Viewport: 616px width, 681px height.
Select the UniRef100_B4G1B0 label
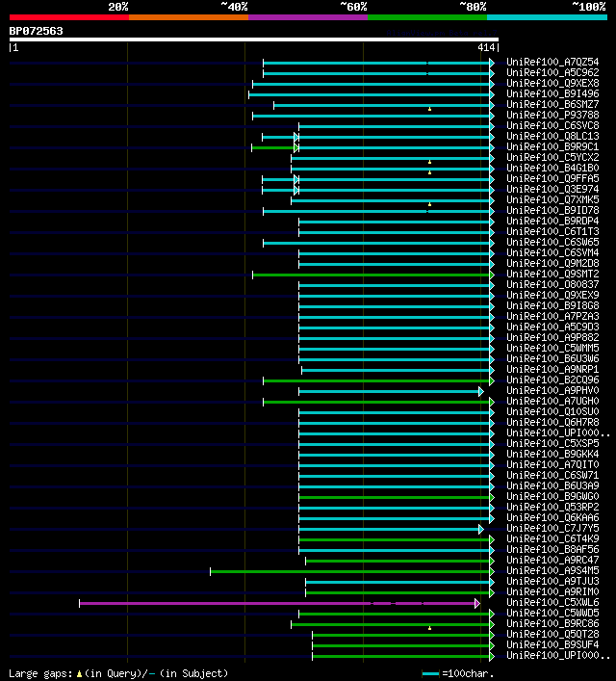pyautogui.click(x=552, y=168)
